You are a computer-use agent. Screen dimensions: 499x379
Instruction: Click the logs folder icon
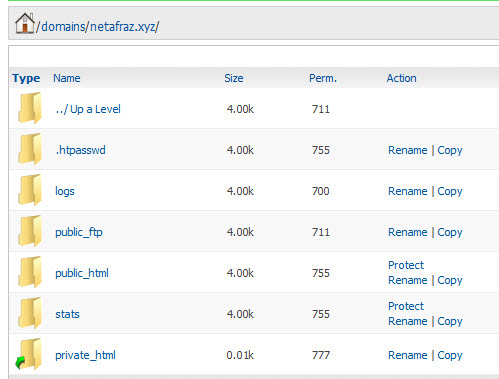[30, 190]
